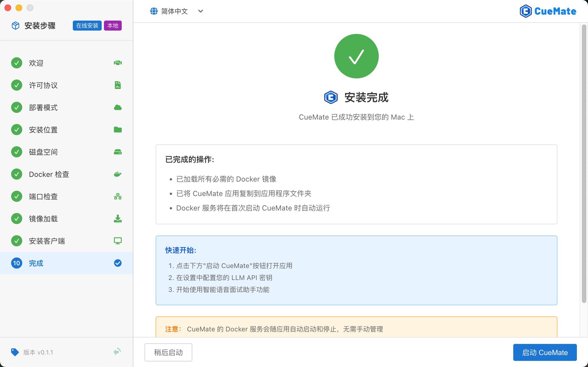This screenshot has width=588, height=367.
Task: Click the monitor icon beside 安装客户端
Action: pyautogui.click(x=118, y=241)
